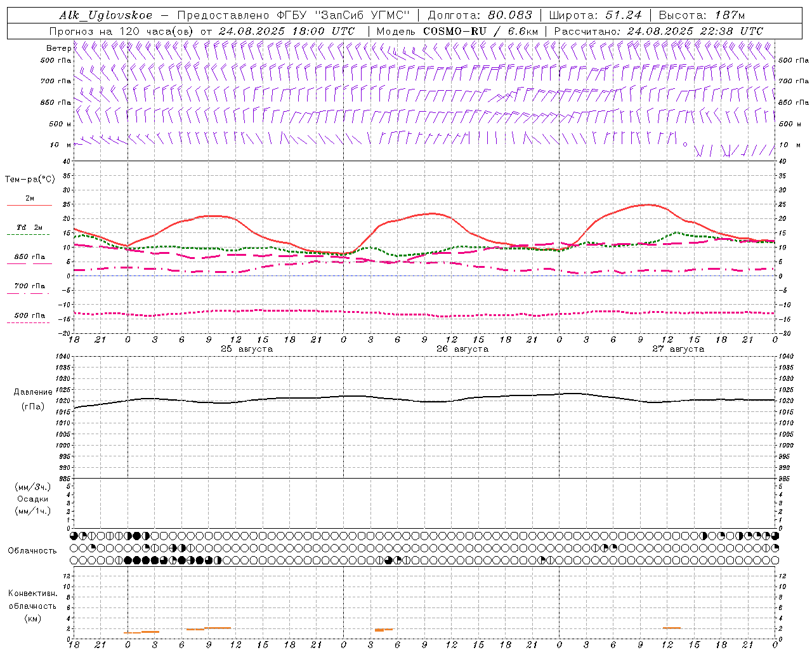
Task: Click the "Облачность" cloud cover label
Action: (32, 551)
